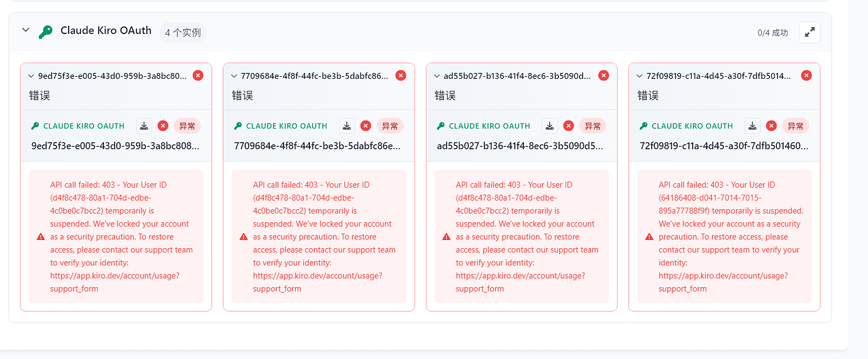
Task: Click key icon before CLAUDE KIRO OAUTH in 9ed75f3e card
Action: (x=35, y=126)
